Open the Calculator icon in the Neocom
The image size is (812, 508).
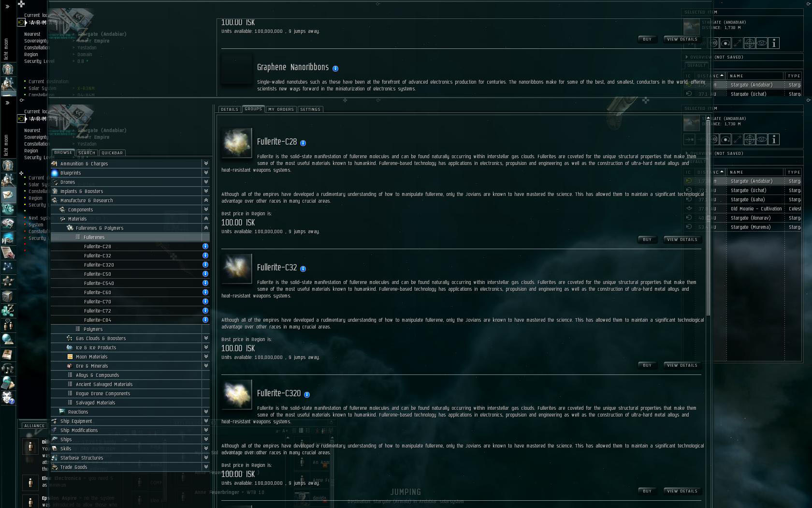pos(8,383)
